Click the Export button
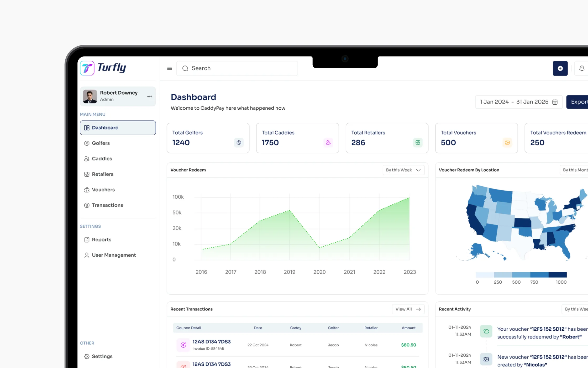The height and width of the screenshot is (368, 588). click(577, 102)
